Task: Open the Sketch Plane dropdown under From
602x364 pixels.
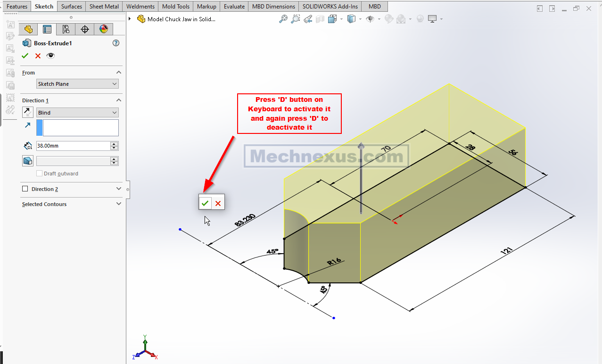Action: (x=77, y=84)
